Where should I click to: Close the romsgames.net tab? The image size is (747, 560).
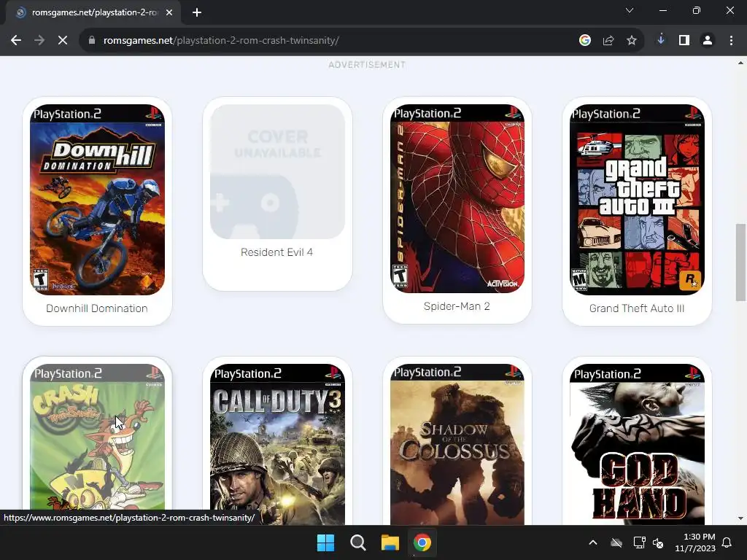169,12
